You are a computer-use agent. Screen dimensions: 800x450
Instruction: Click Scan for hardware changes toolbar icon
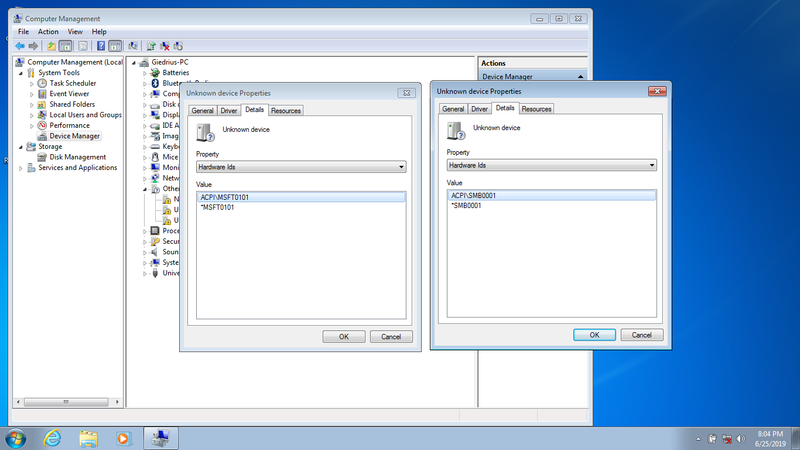pyautogui.click(x=133, y=46)
